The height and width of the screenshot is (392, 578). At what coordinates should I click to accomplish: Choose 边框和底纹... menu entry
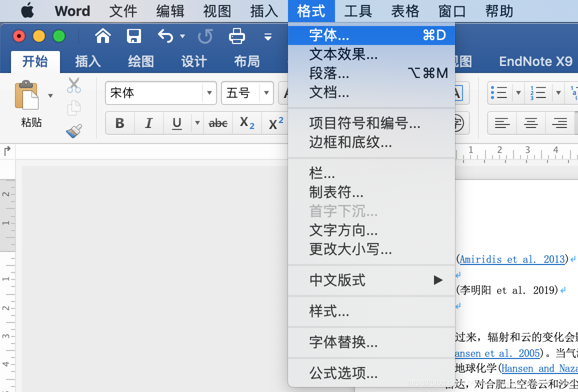point(371,142)
